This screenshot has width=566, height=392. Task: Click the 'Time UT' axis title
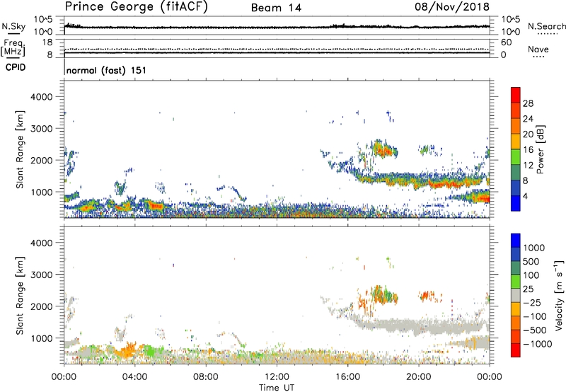277,388
